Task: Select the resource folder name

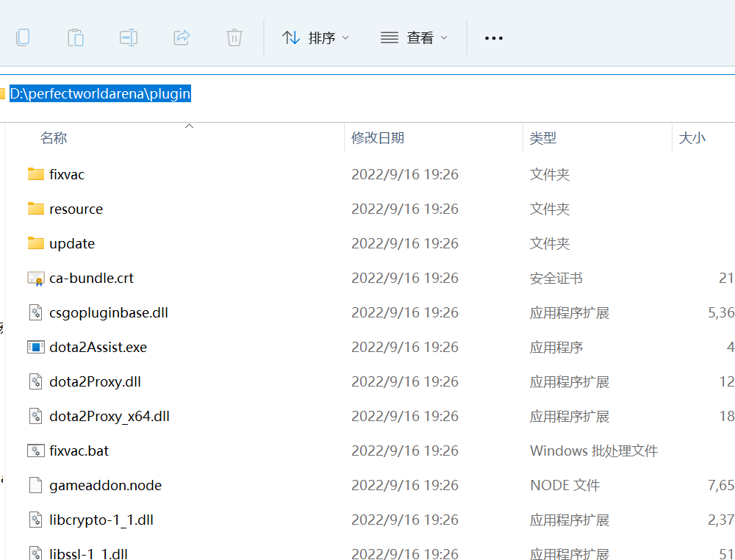Action: pos(76,209)
